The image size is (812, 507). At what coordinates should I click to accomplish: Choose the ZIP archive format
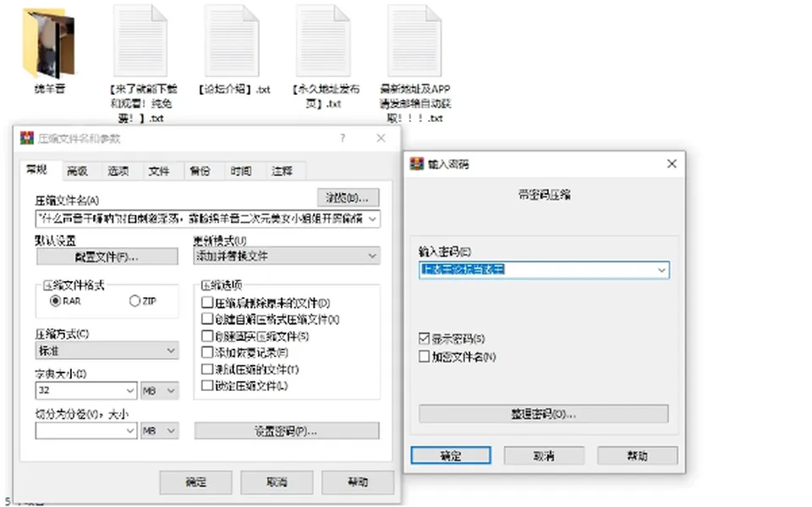[x=134, y=300]
